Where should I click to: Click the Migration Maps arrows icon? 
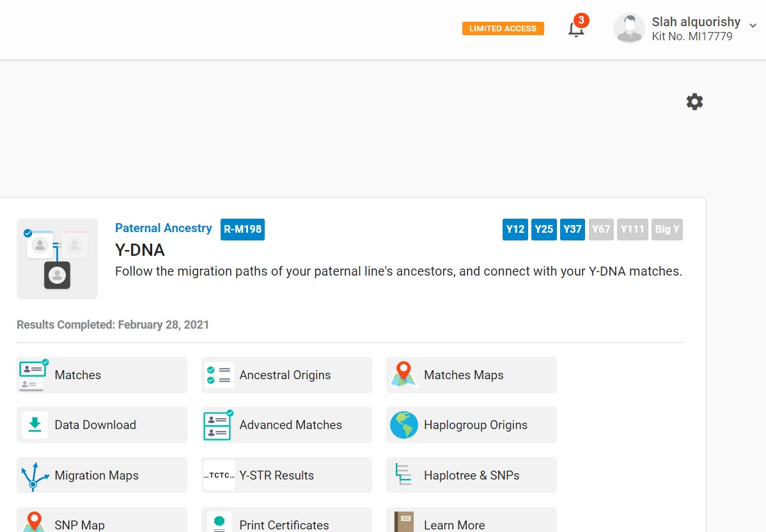click(x=35, y=476)
